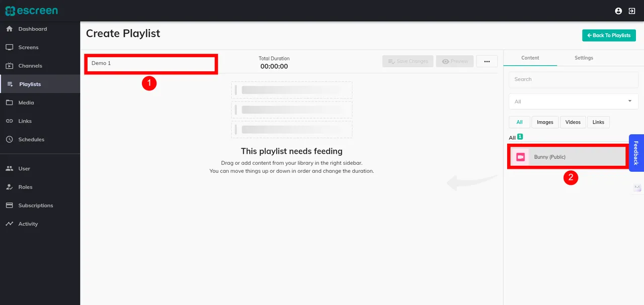Open the user account icon in top bar

pyautogui.click(x=618, y=11)
